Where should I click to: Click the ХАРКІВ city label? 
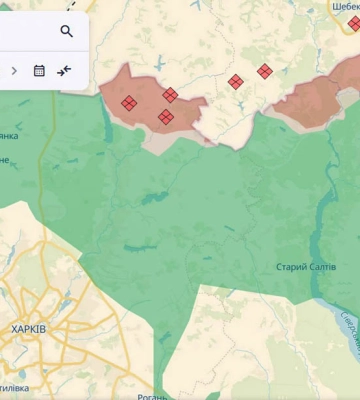point(29,329)
